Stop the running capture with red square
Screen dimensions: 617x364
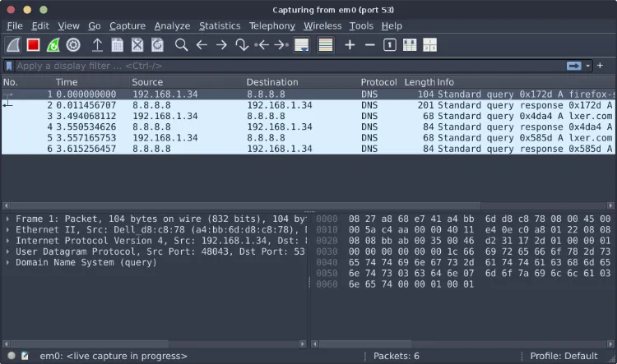coord(33,45)
